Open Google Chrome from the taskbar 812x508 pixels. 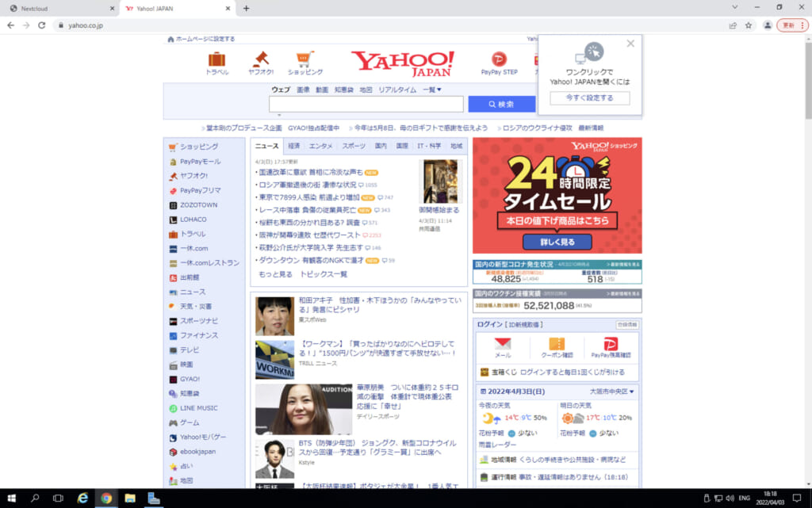pyautogui.click(x=106, y=498)
